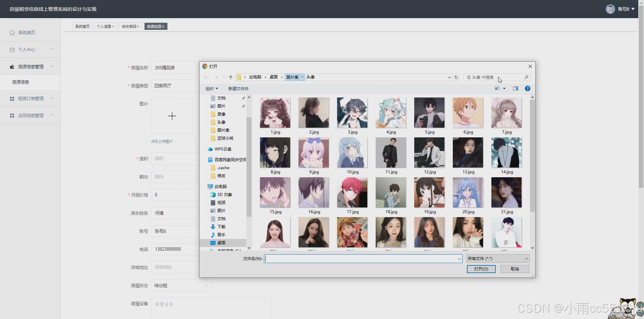Screen dimensions: 644x319
Task: Select the 20.jpg thumbnail
Action: 468,193
